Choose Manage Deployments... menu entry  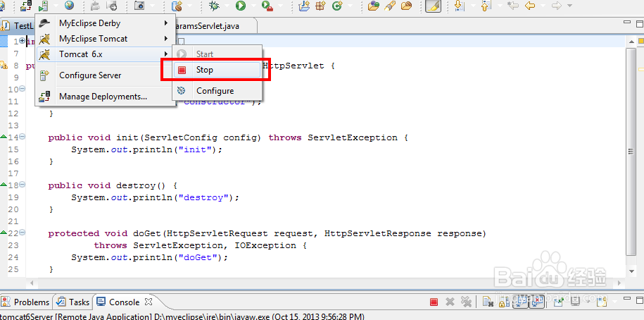[105, 97]
